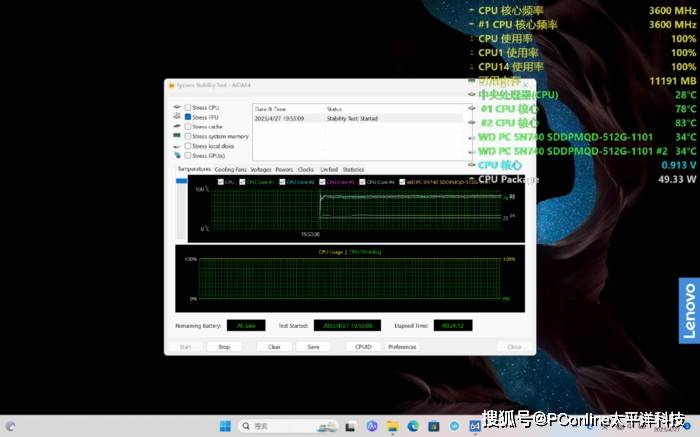
Task: Open the Preferences dialog
Action: [x=402, y=347]
